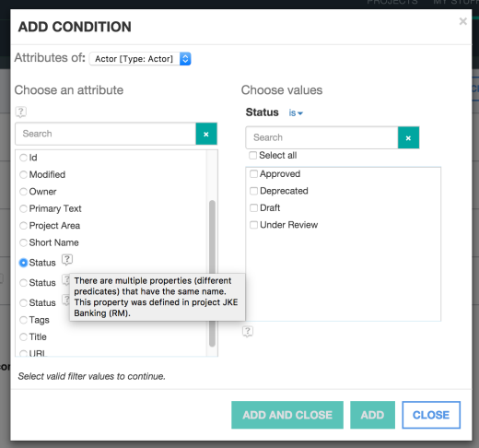This screenshot has width=479, height=448.
Task: Check the Approved status value
Action: [x=253, y=174]
